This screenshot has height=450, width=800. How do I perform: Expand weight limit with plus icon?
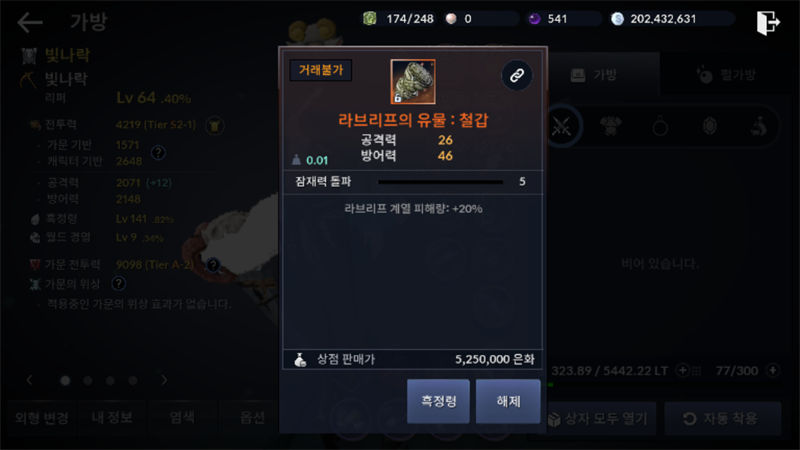682,370
